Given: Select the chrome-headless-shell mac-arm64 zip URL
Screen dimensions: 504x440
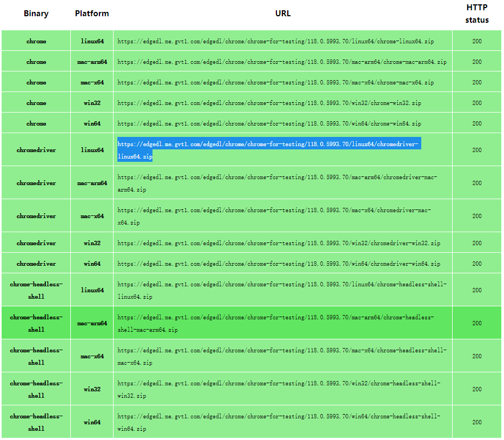Looking at the screenshot, I should pos(275,323).
